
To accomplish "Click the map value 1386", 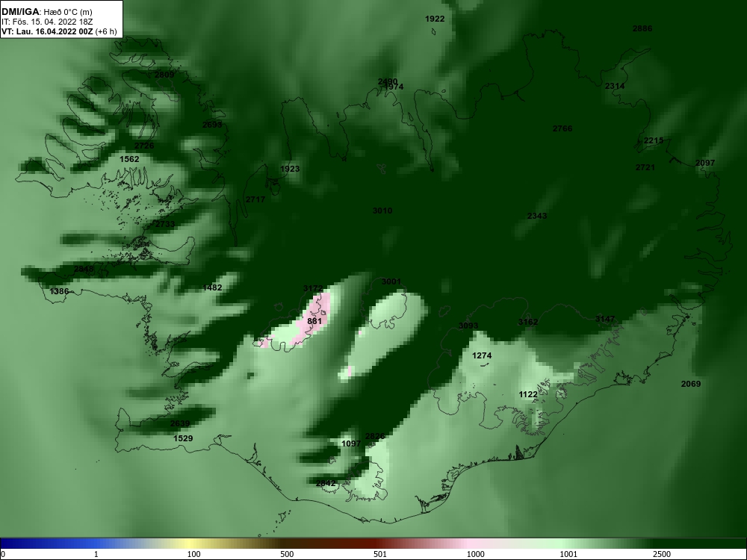I will (x=59, y=291).
